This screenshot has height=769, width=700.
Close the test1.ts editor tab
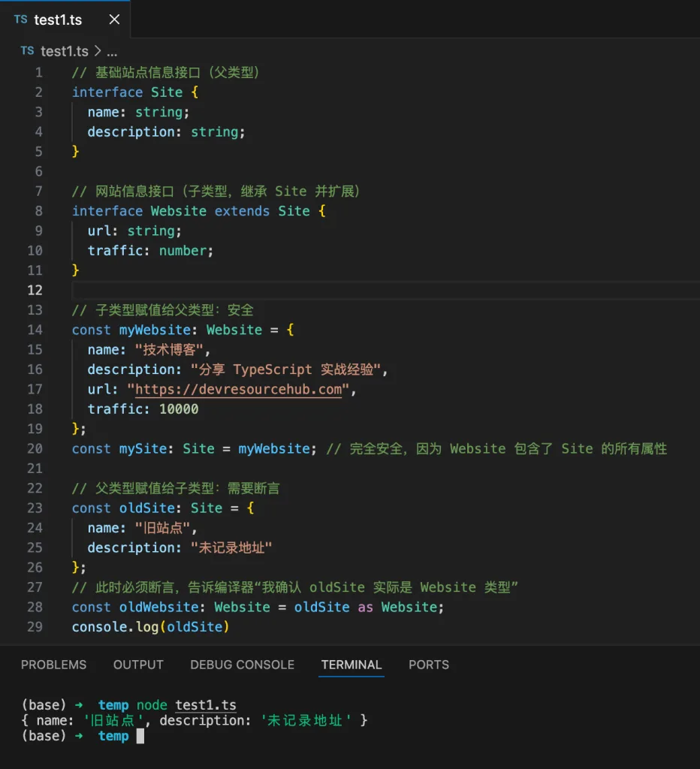tap(114, 20)
